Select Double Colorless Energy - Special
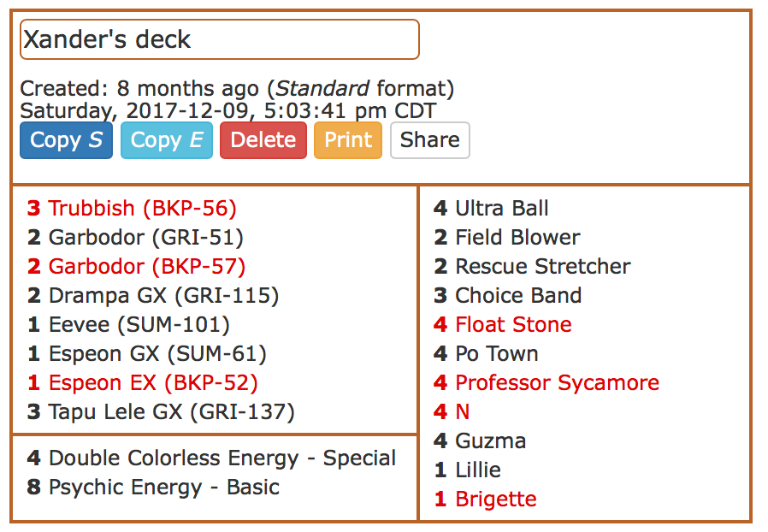768x532 pixels. click(x=211, y=458)
